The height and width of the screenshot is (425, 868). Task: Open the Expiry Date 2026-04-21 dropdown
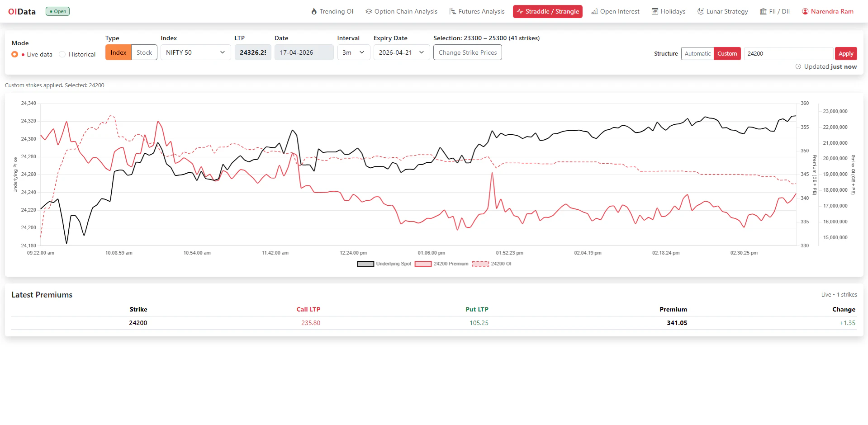[402, 52]
